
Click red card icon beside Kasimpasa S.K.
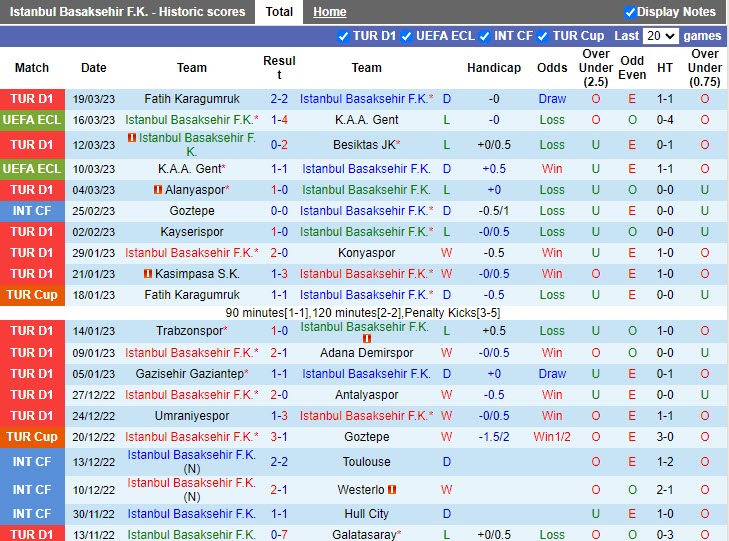pyautogui.click(x=148, y=274)
